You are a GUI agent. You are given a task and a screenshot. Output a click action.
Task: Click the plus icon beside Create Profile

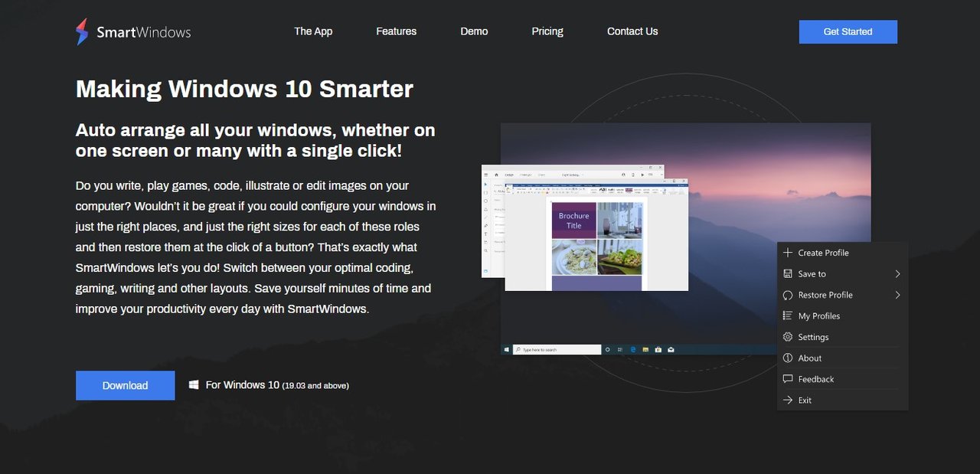click(788, 253)
